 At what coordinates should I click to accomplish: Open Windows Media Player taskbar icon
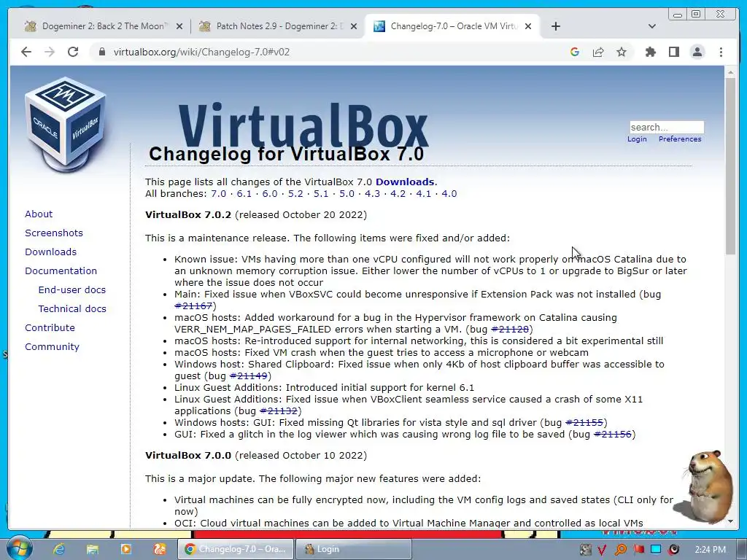coord(125,549)
